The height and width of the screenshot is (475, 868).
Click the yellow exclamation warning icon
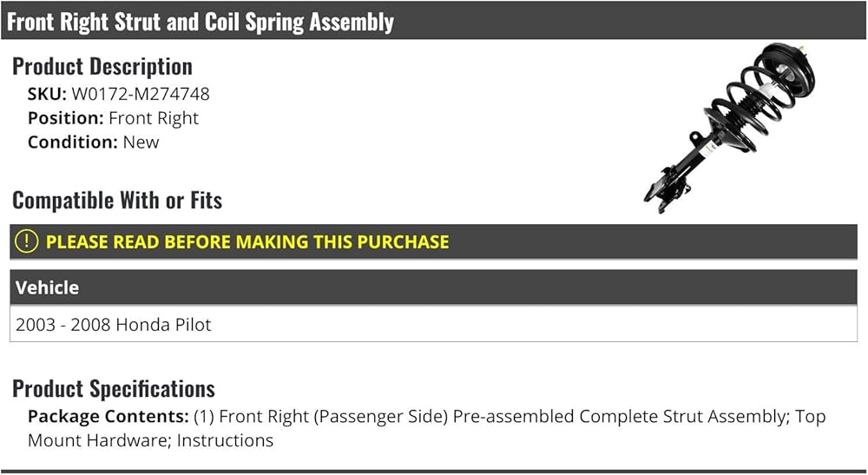click(26, 241)
